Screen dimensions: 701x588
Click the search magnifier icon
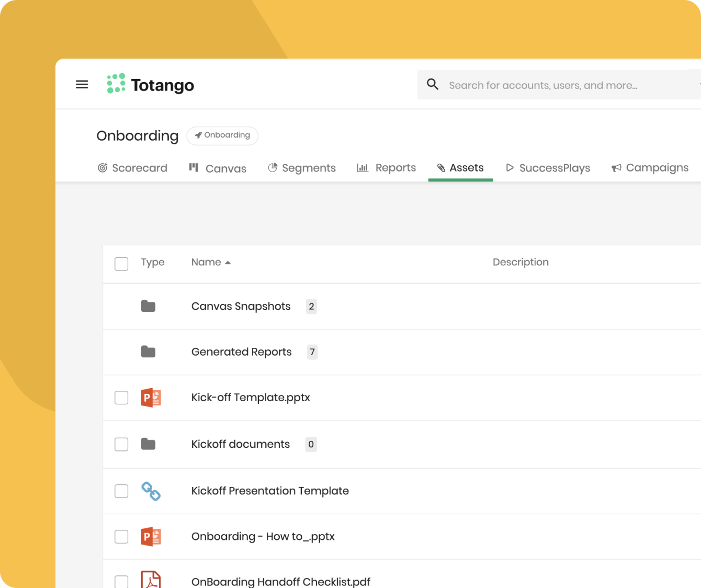tap(433, 84)
